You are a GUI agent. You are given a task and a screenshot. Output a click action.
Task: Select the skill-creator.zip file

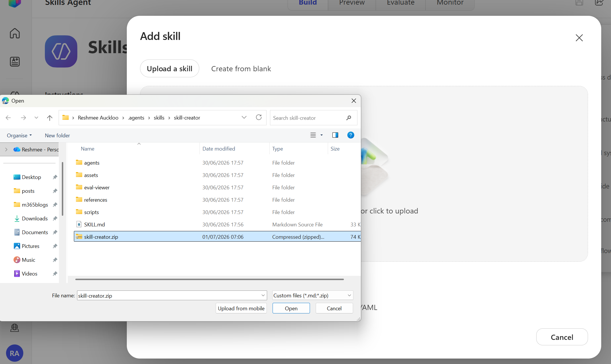pyautogui.click(x=217, y=237)
